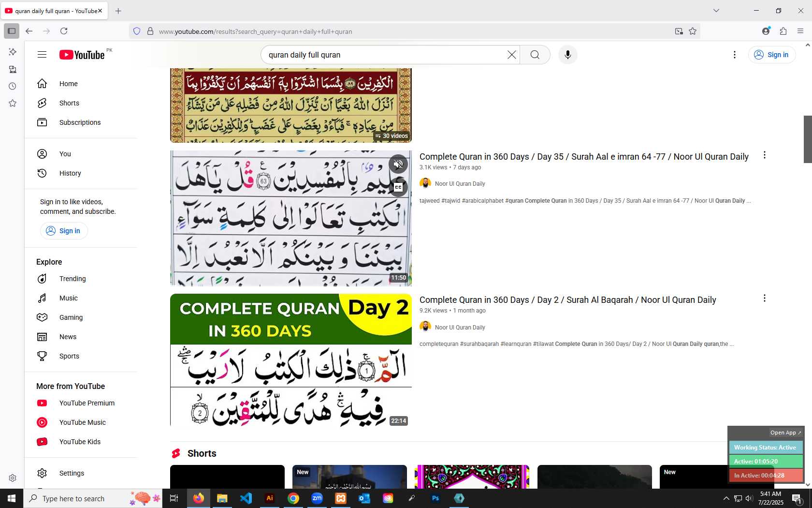Screen dimensions: 812x508
Task: Show hidden system tray icons
Action: point(726,498)
